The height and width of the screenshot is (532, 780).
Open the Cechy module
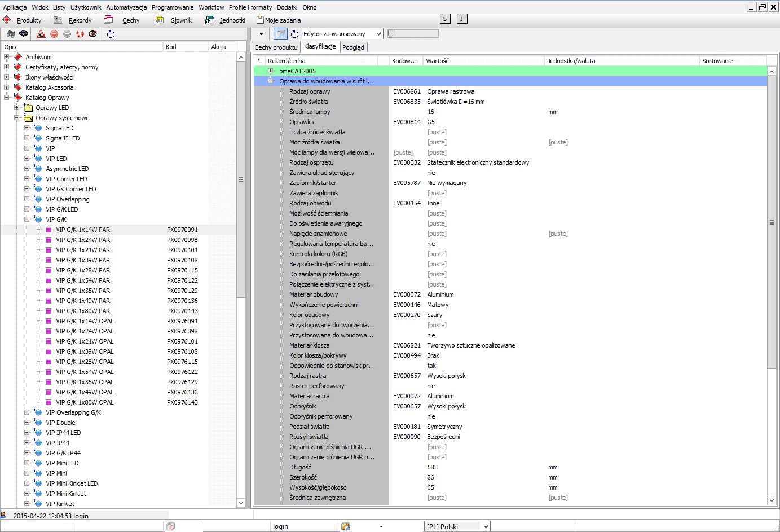[x=123, y=20]
